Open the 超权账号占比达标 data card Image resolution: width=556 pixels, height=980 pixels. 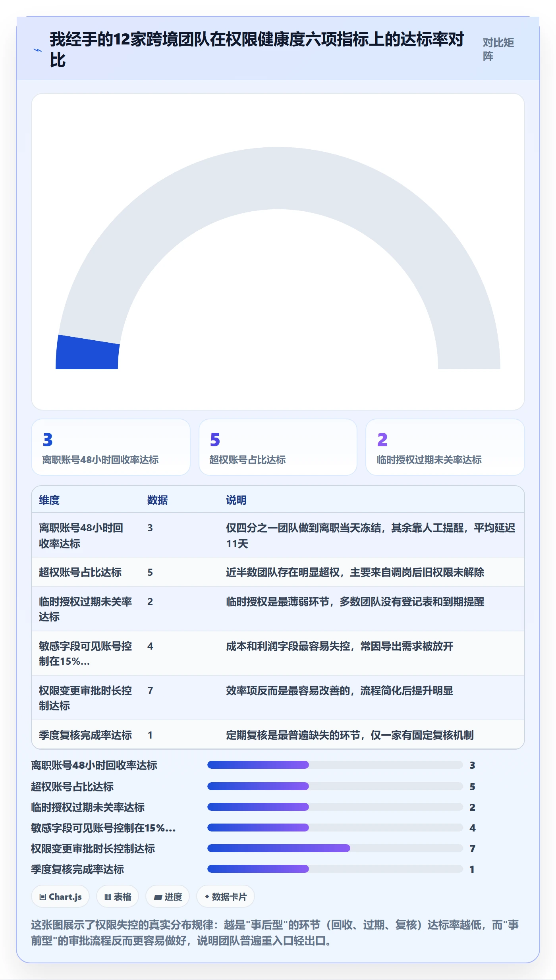(278, 447)
